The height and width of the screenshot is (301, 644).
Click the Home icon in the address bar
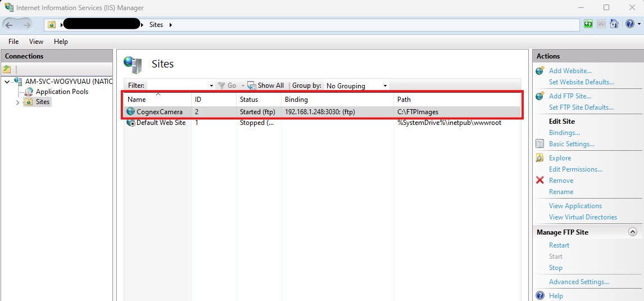click(614, 24)
